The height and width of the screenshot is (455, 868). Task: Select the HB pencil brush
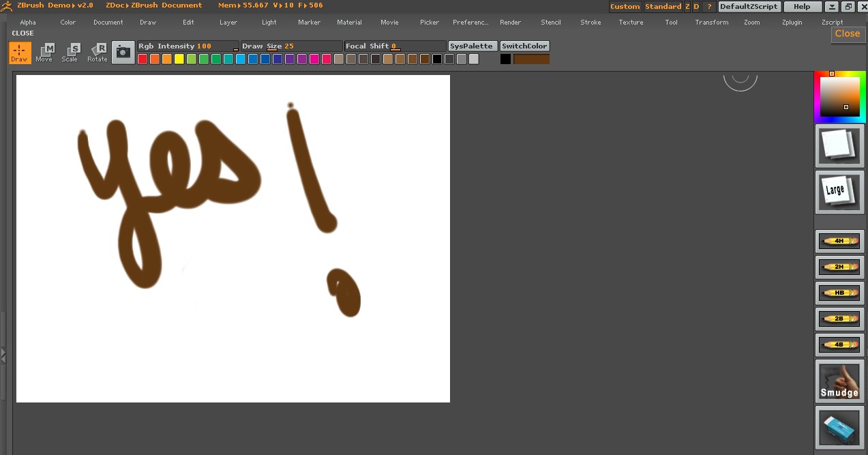(839, 293)
